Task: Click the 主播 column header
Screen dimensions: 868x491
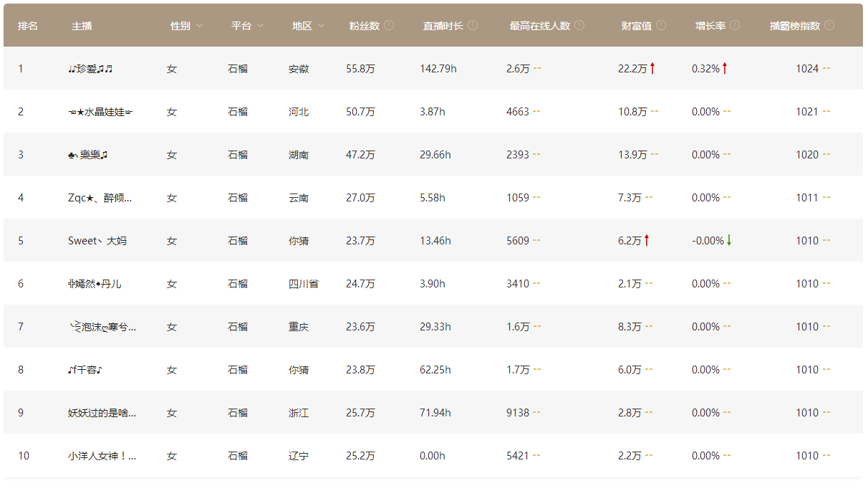Action: pos(82,26)
